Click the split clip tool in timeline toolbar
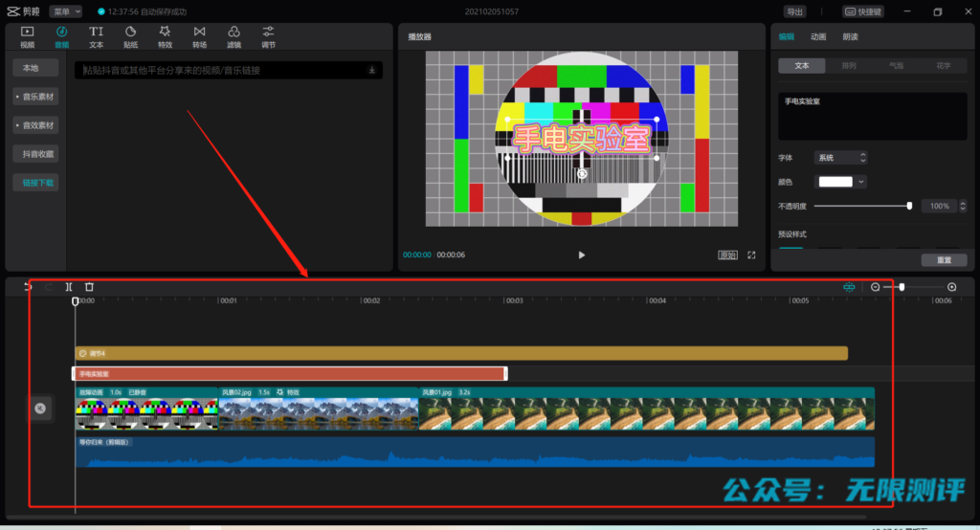The height and width of the screenshot is (530, 980). coord(69,287)
